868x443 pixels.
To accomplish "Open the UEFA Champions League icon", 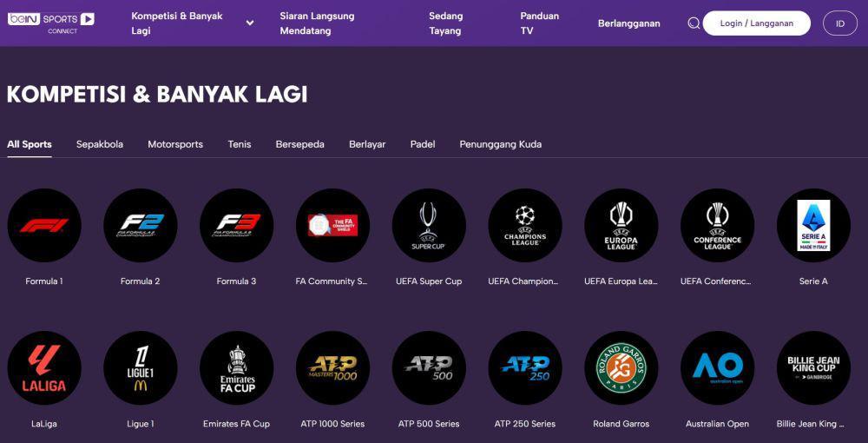I will 525,225.
